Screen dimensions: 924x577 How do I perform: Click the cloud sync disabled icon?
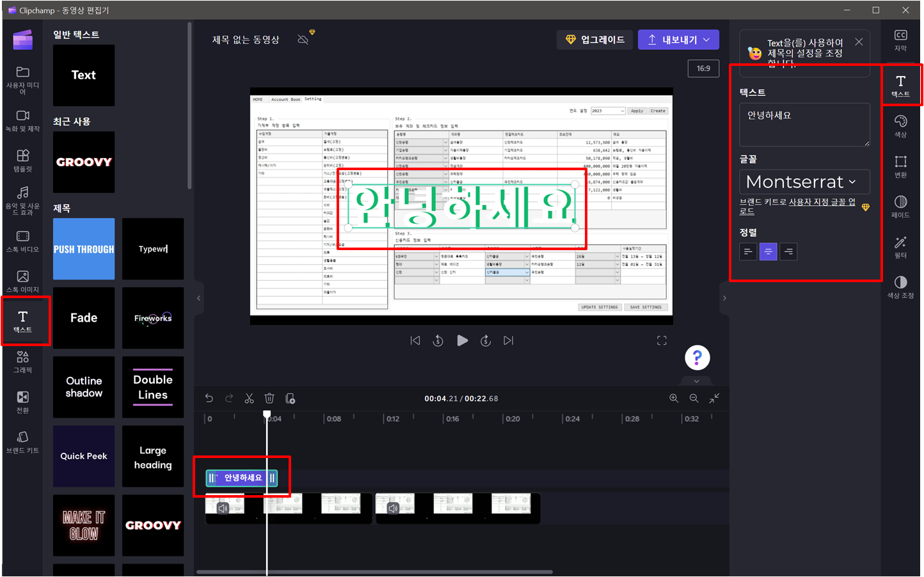tap(303, 40)
